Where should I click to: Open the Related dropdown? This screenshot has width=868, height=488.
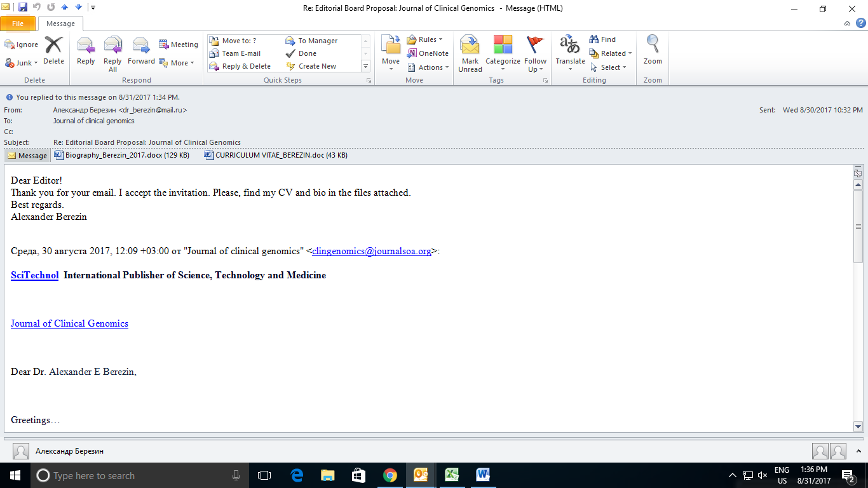click(x=610, y=53)
